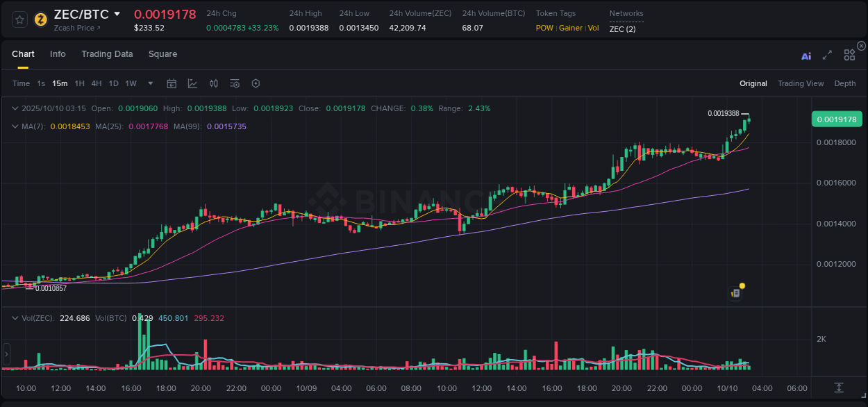Image resolution: width=868 pixels, height=407 pixels.
Task: Select the line chart style icon
Action: pos(192,83)
